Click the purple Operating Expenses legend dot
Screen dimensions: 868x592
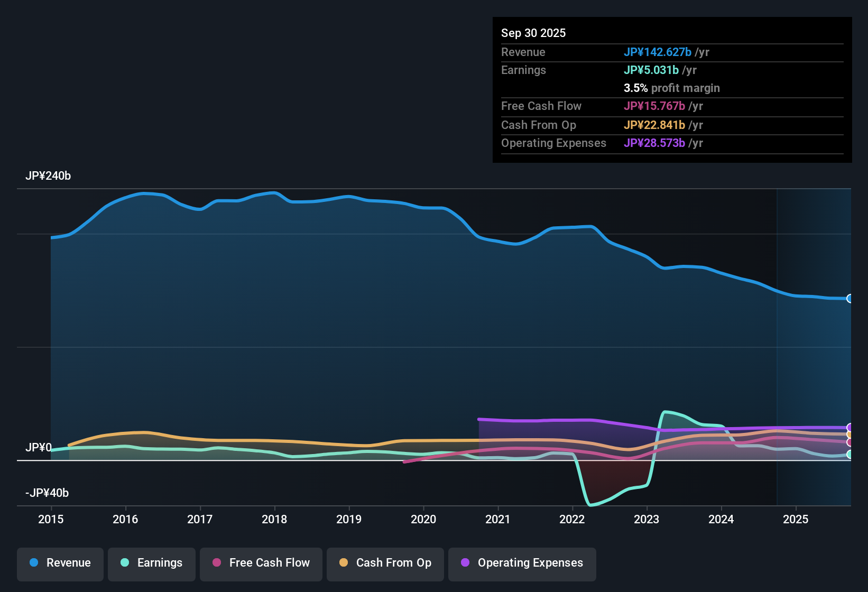pos(466,563)
